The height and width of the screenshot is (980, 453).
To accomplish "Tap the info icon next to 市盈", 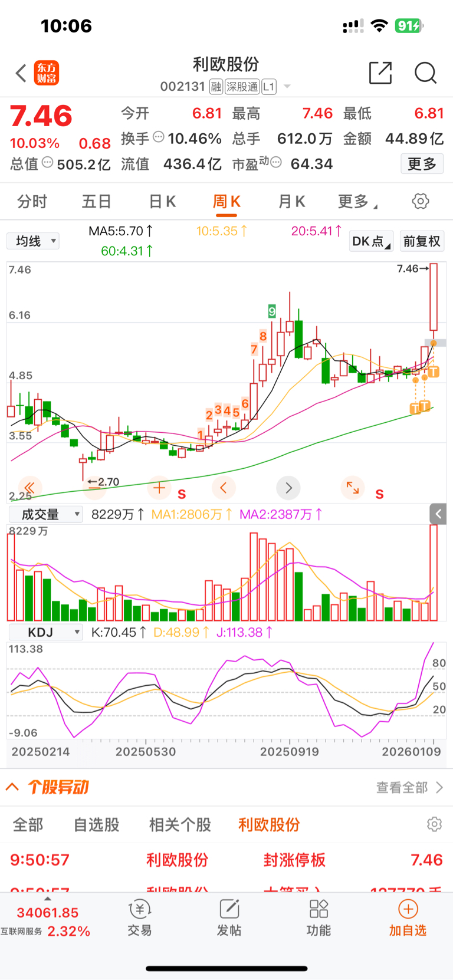I will 276,162.
